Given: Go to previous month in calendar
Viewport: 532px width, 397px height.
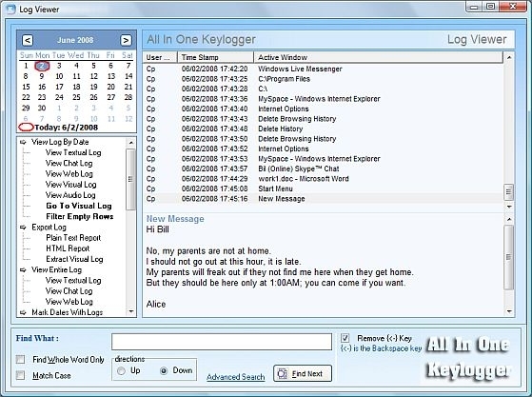Looking at the screenshot, I should pos(28,40).
